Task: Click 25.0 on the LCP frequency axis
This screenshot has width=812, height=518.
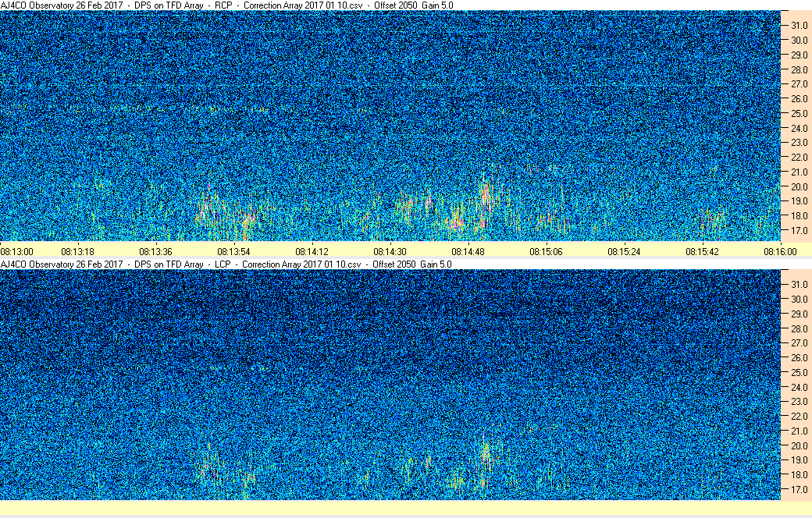Action: click(799, 373)
